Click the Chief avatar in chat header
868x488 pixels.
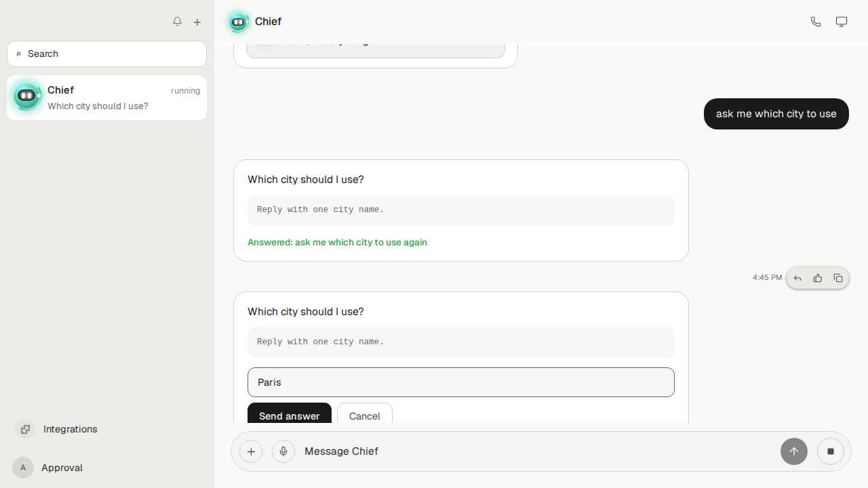238,22
